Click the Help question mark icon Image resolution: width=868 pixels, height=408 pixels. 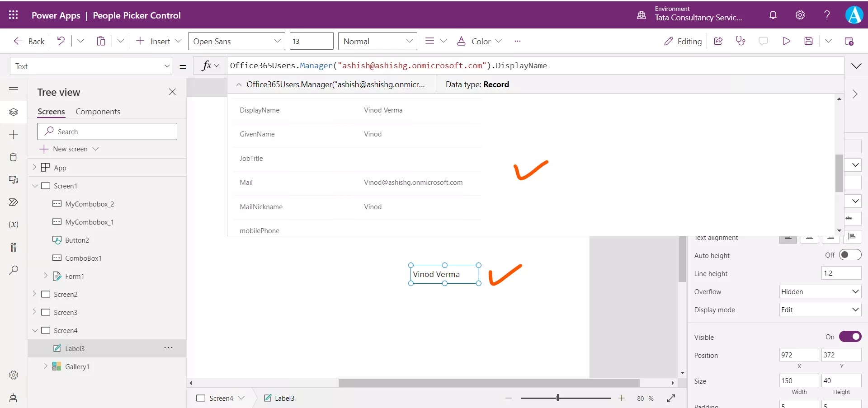[x=827, y=15]
